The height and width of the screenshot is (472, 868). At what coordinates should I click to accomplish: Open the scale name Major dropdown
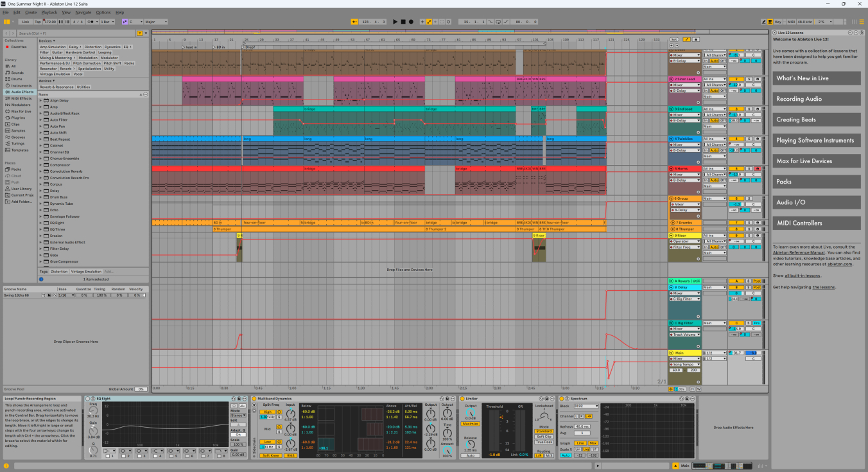(157, 22)
